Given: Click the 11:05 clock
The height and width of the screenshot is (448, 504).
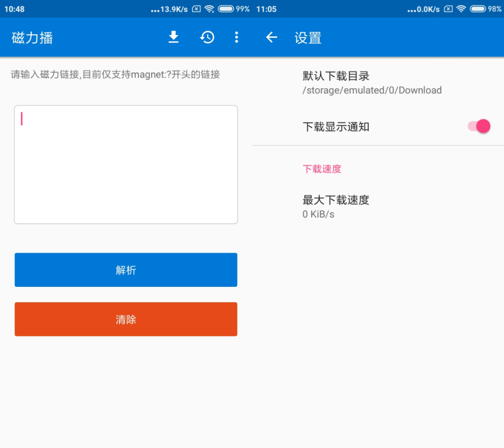Looking at the screenshot, I should click(x=266, y=9).
